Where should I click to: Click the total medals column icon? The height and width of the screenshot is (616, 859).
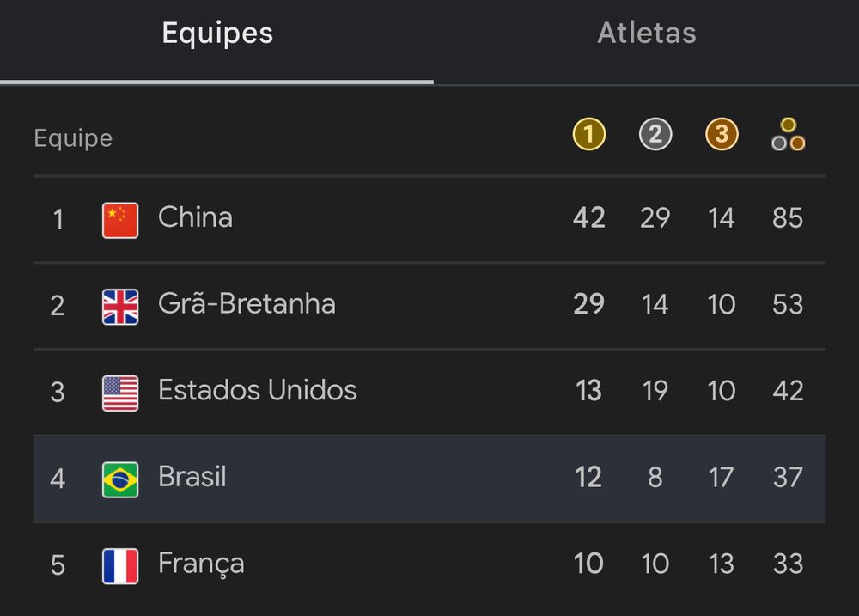click(x=788, y=135)
